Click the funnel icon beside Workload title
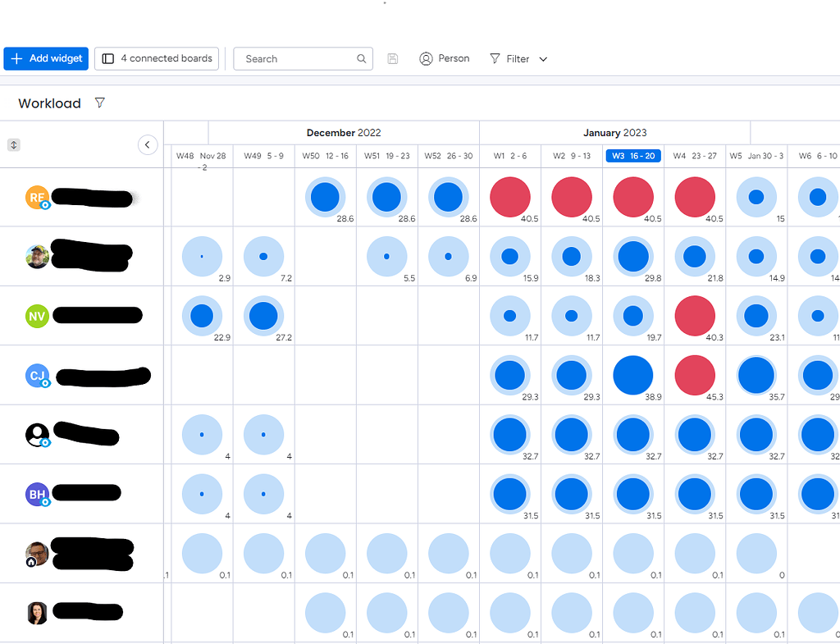 99,103
